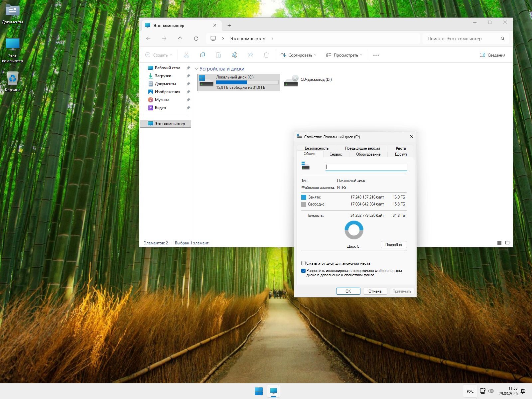
Task: Open the three-dots more options menu
Action: pyautogui.click(x=376, y=55)
